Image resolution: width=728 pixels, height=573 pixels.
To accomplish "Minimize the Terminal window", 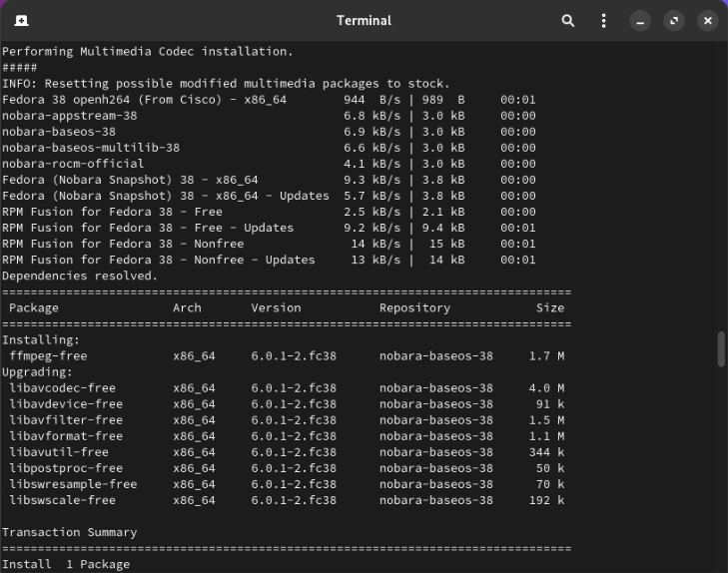I will (640, 21).
